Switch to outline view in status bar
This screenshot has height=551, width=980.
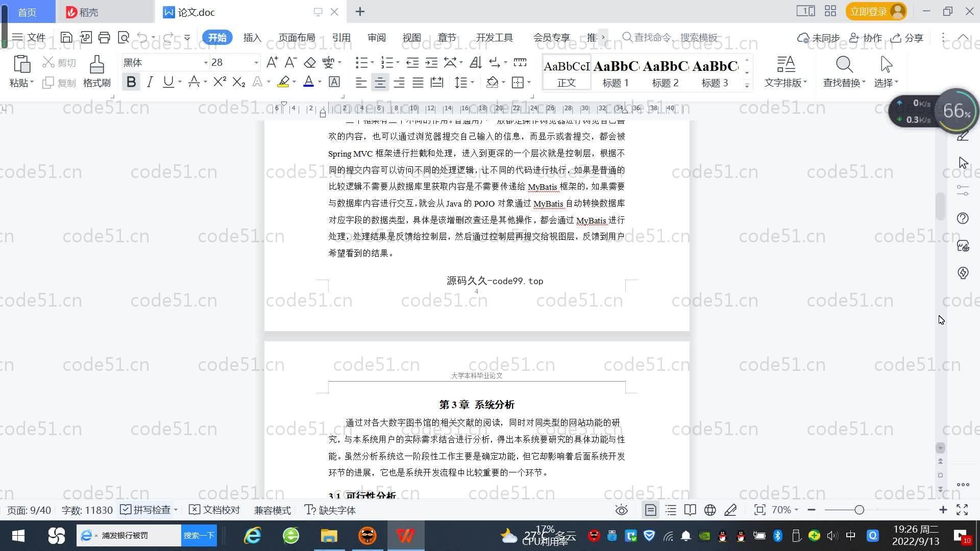[671, 510]
